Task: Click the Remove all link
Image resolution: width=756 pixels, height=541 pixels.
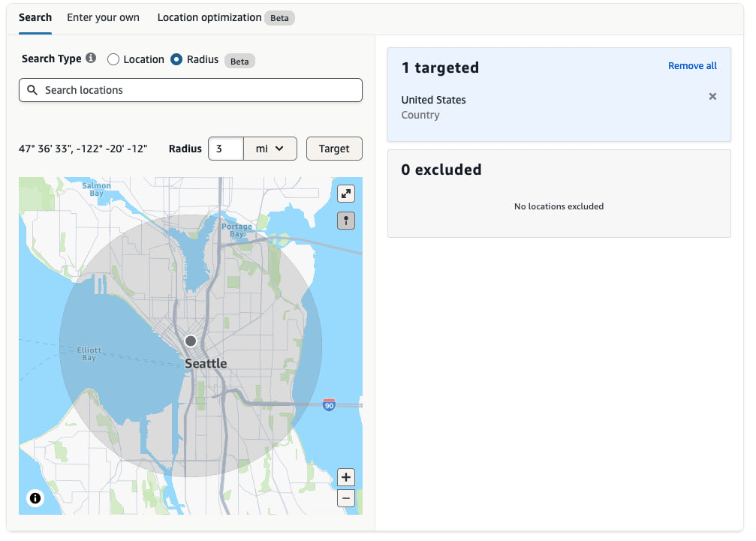Action: 691,65
